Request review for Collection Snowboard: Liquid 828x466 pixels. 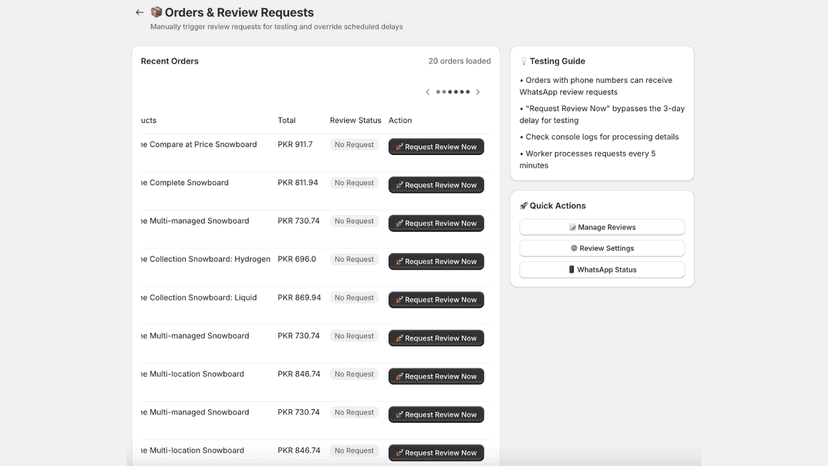pyautogui.click(x=436, y=300)
